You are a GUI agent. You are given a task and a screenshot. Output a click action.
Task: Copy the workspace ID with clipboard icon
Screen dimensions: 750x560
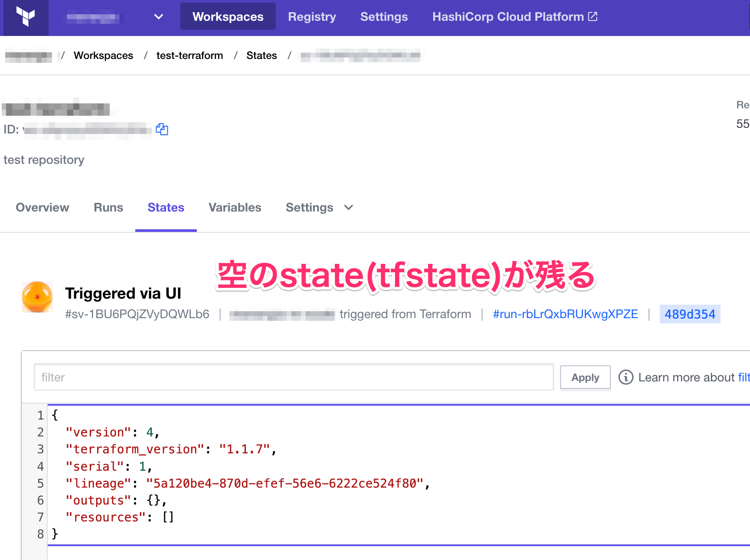pyautogui.click(x=162, y=129)
